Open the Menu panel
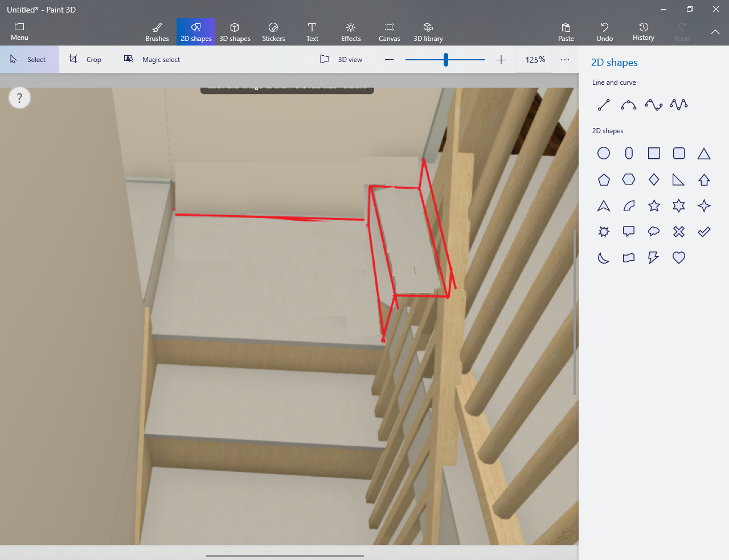The image size is (729, 560). 19,31
